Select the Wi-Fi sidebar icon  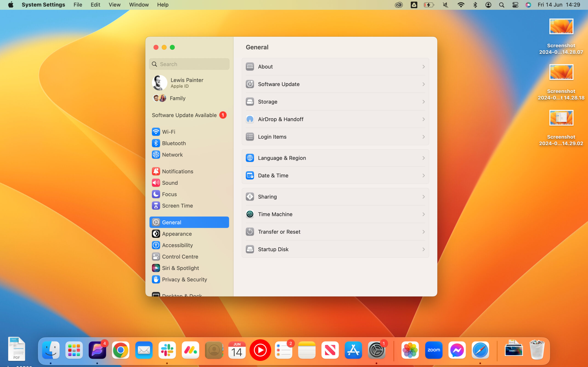(169, 132)
